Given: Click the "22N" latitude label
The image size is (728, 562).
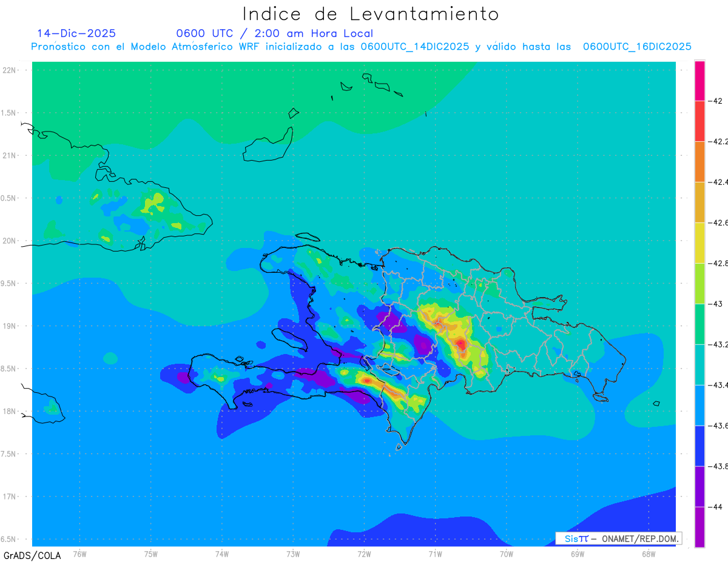Looking at the screenshot, I should point(10,70).
